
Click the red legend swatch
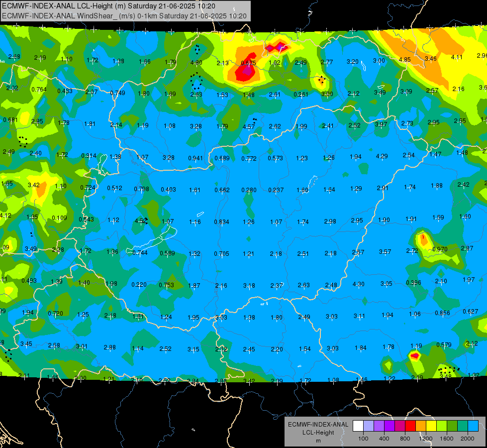point(410,426)
